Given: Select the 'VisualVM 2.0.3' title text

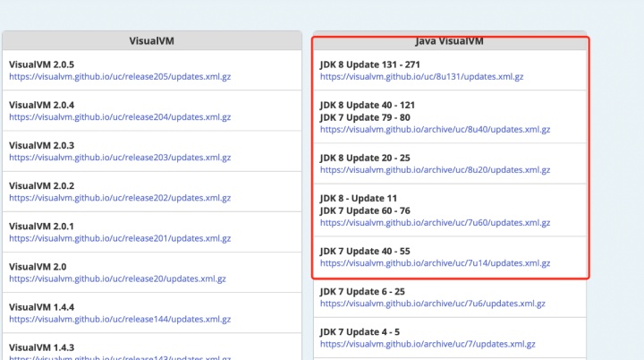Looking at the screenshot, I should (41, 145).
